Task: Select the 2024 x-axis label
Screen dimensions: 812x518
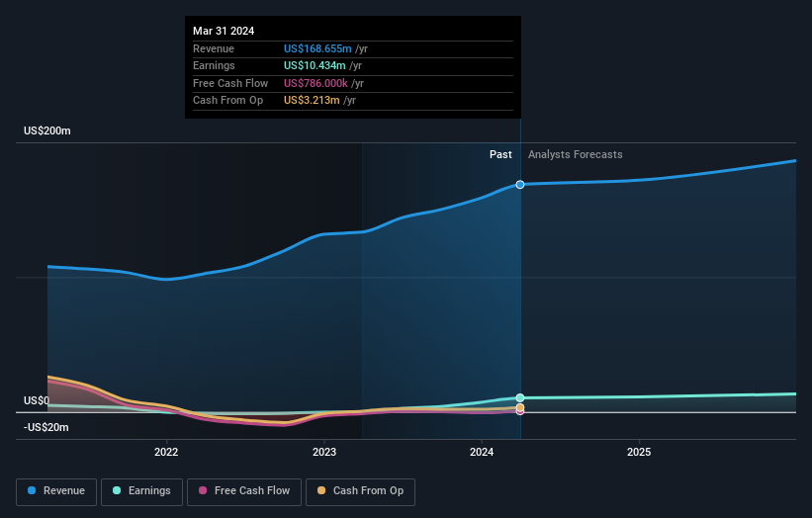Action: (x=482, y=452)
